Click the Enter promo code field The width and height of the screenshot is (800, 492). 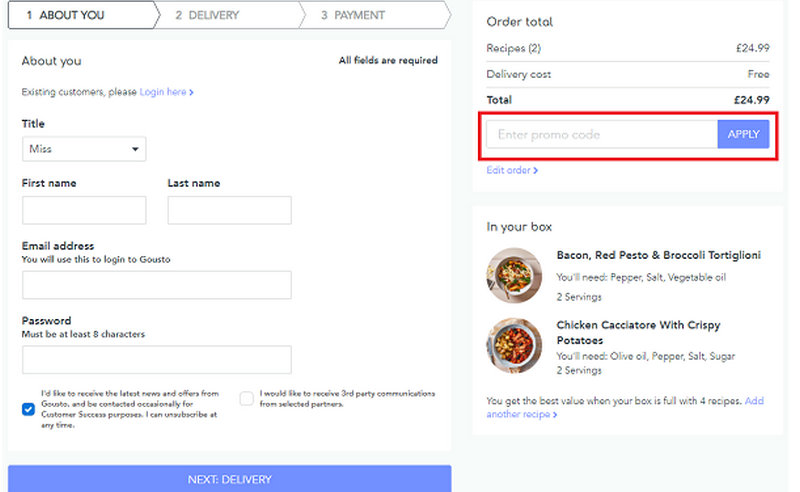tap(601, 135)
